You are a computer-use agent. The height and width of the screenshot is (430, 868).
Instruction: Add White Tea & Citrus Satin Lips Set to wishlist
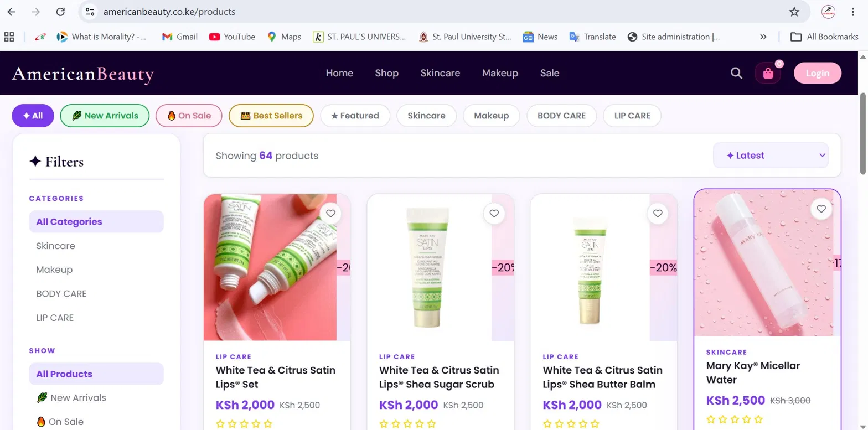330,214
